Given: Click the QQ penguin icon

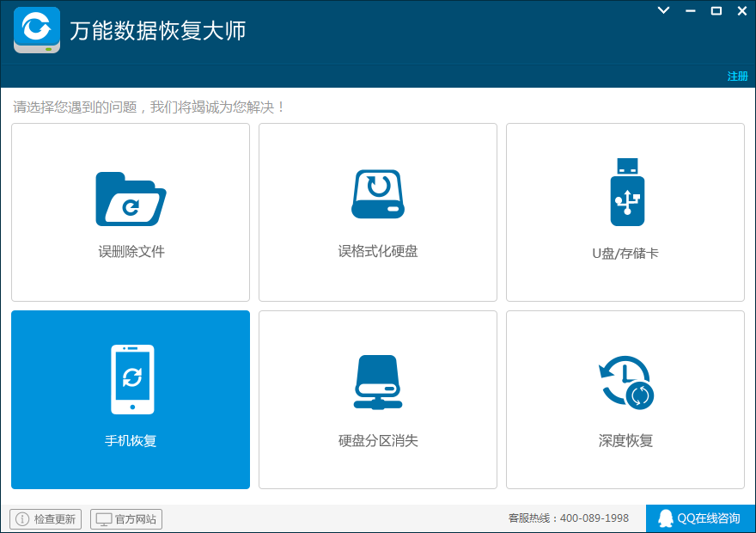Looking at the screenshot, I should pos(665,518).
